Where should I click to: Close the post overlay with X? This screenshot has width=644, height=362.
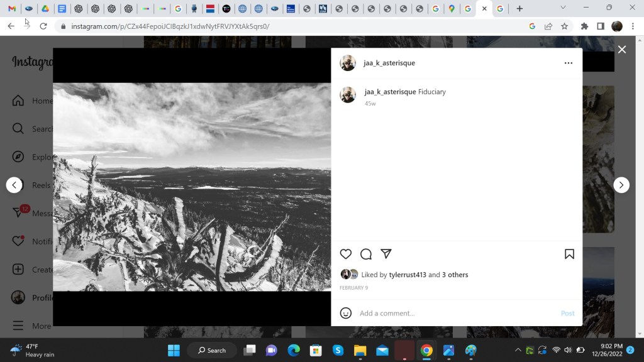(622, 50)
